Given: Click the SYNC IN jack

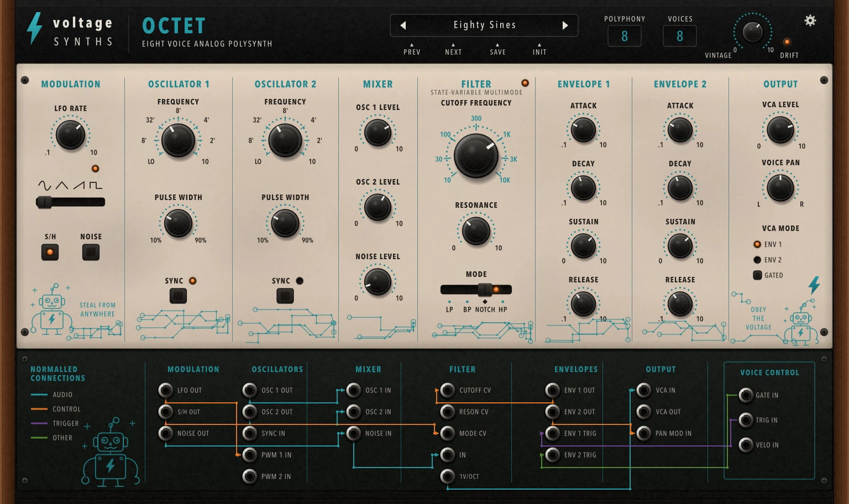Looking at the screenshot, I should 250,433.
